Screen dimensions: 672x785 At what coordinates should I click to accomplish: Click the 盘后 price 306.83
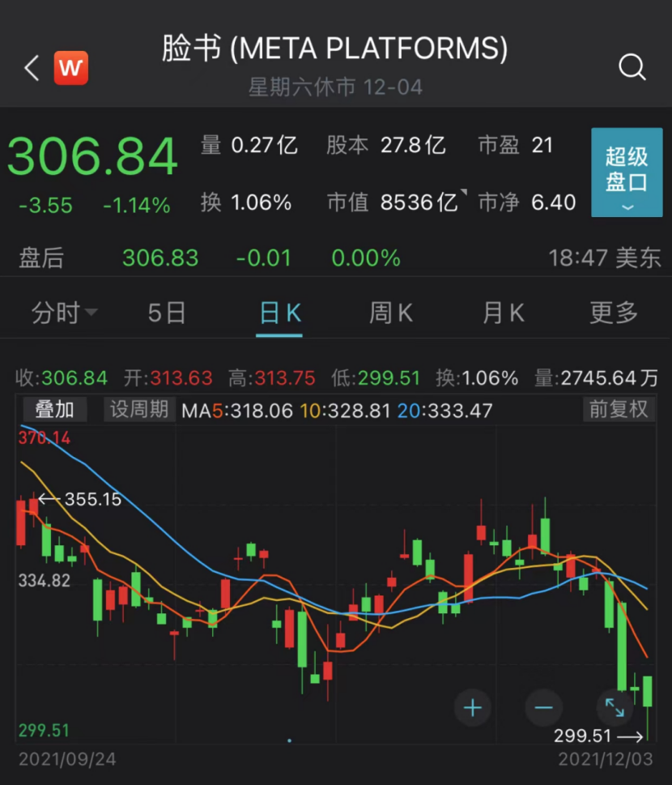160,258
